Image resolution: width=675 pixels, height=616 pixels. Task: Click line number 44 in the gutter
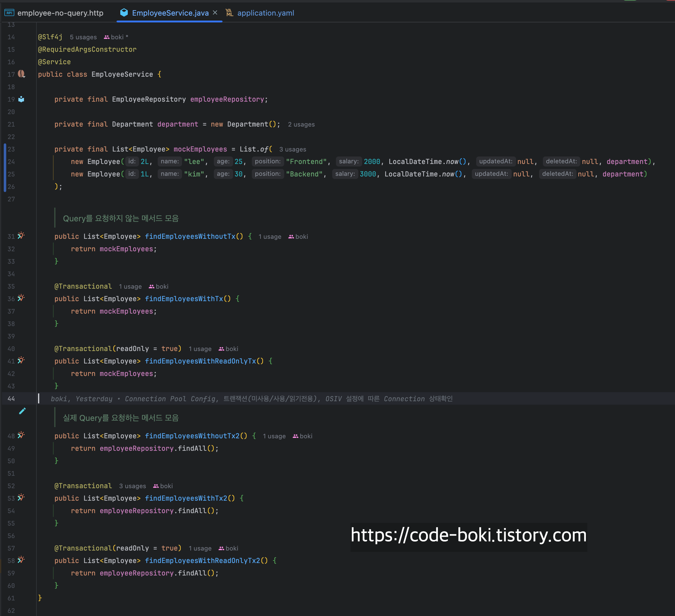coord(11,399)
